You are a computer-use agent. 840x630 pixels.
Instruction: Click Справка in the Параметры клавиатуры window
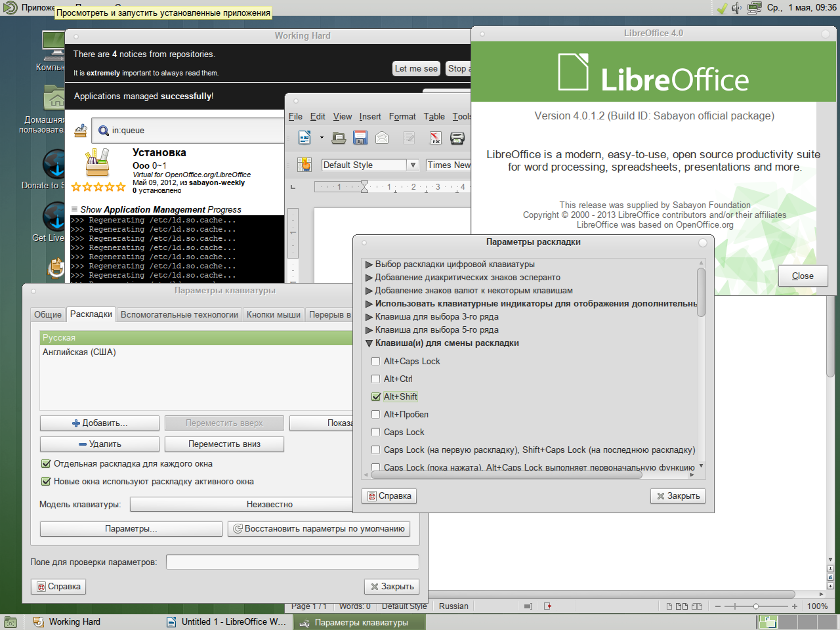[x=58, y=587]
